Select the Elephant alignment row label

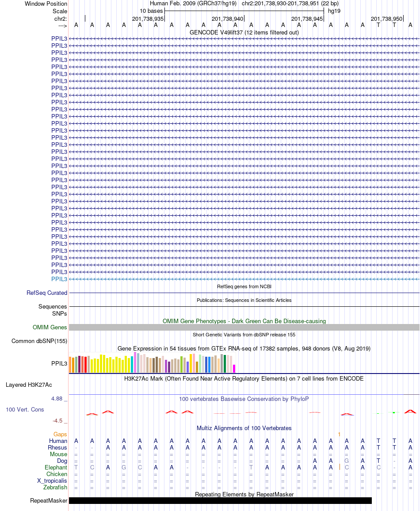click(x=56, y=467)
